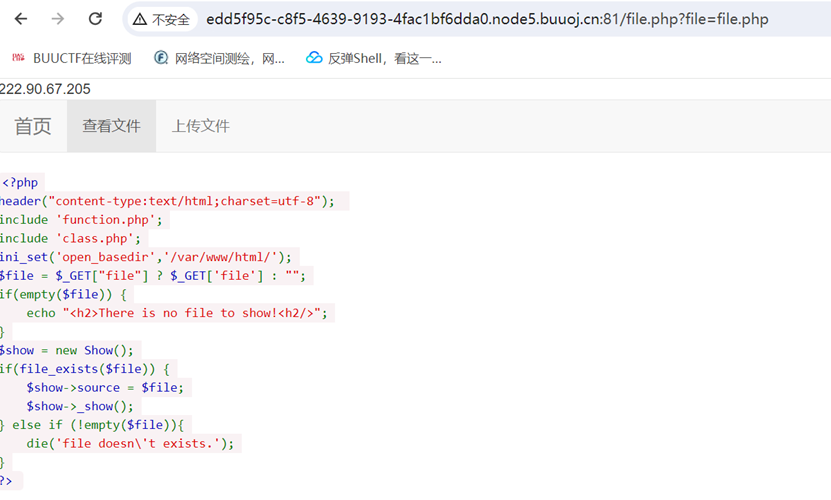Go to the 首页 home link
The height and width of the screenshot is (500, 831).
click(32, 126)
